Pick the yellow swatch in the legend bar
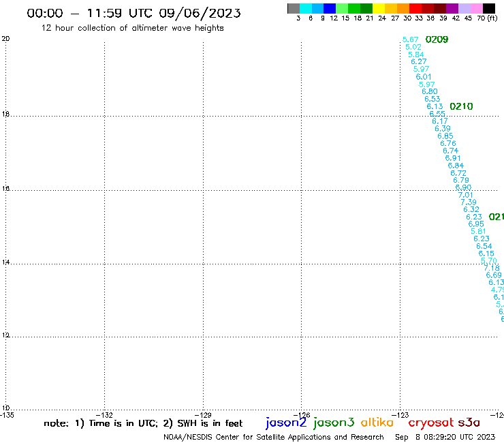 tap(379, 8)
